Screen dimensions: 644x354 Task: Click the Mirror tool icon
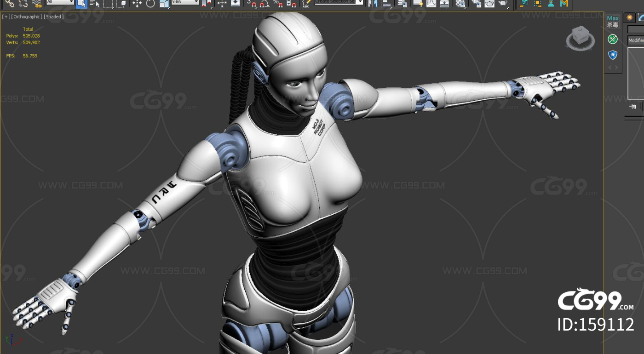pos(373,4)
